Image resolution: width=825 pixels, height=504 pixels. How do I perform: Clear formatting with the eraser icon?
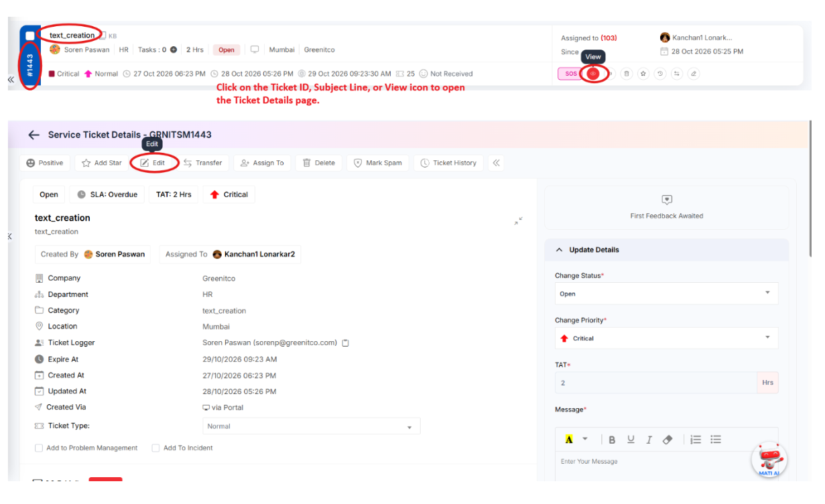pos(667,440)
